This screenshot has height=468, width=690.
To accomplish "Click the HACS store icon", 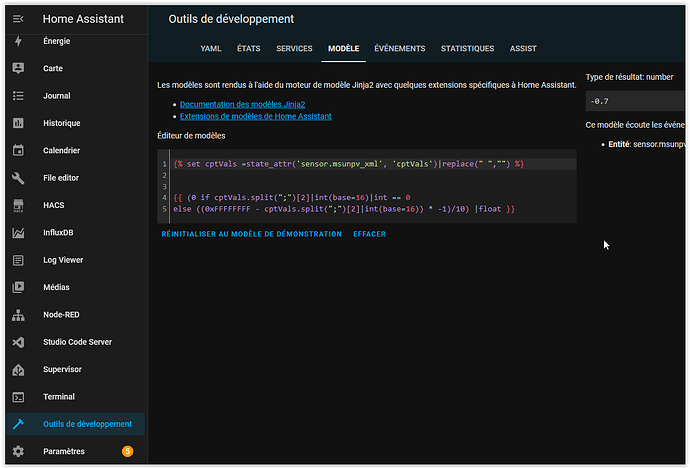I will (18, 205).
